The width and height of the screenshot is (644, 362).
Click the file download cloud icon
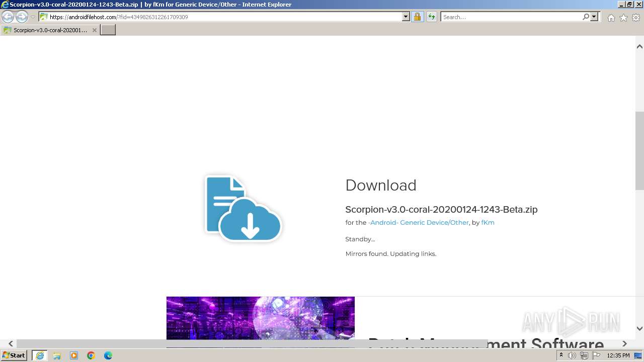(x=244, y=208)
